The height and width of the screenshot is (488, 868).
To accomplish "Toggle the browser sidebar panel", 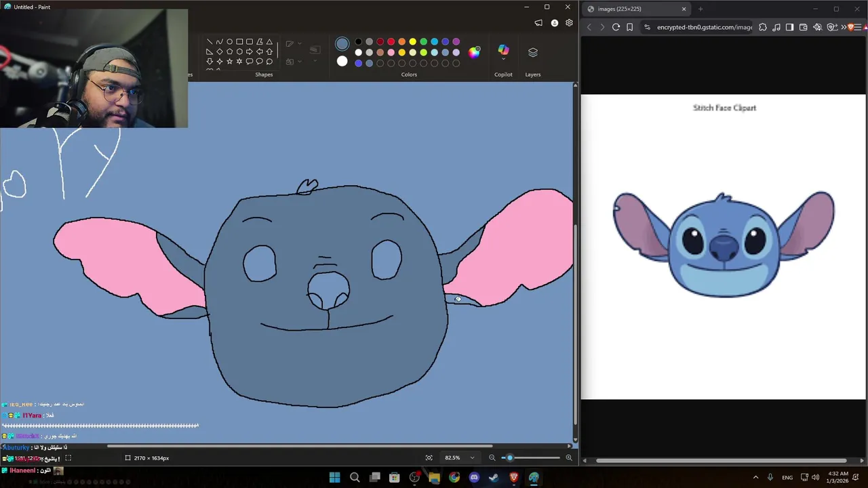I will pos(789,27).
